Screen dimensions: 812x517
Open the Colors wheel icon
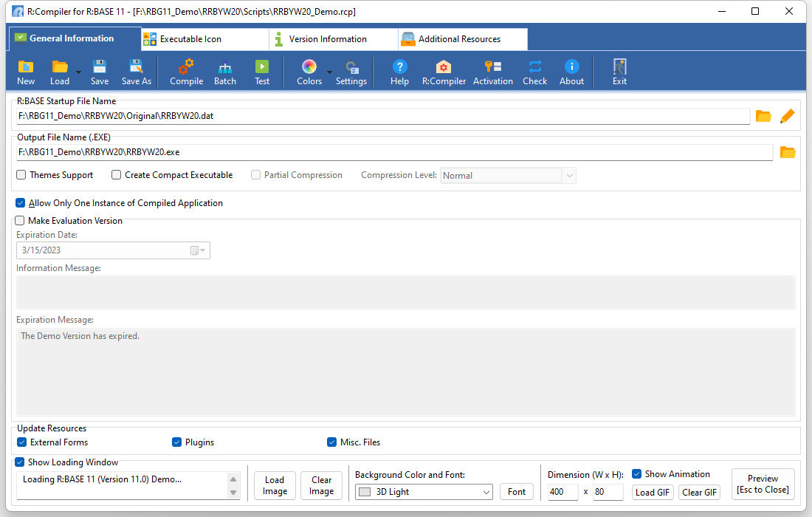point(309,66)
